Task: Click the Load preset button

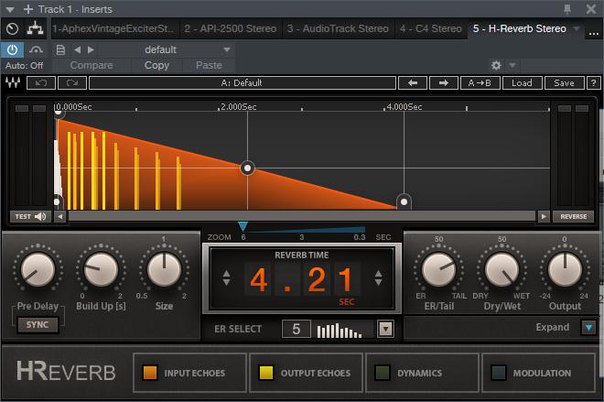Action: [523, 83]
